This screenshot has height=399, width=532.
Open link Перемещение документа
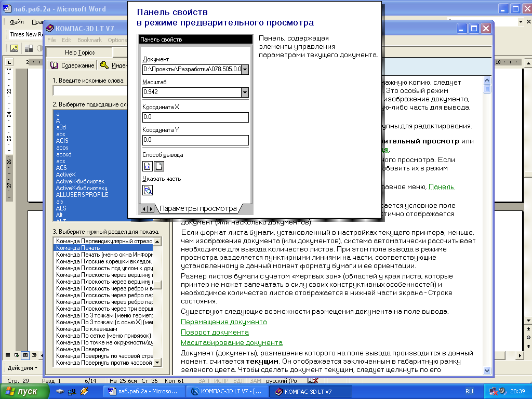[x=223, y=322]
